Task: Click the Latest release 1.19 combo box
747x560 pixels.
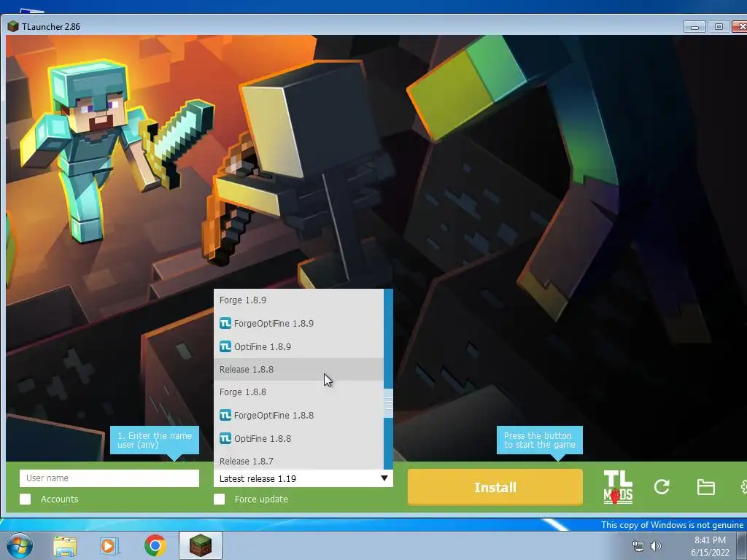Action: click(x=303, y=478)
